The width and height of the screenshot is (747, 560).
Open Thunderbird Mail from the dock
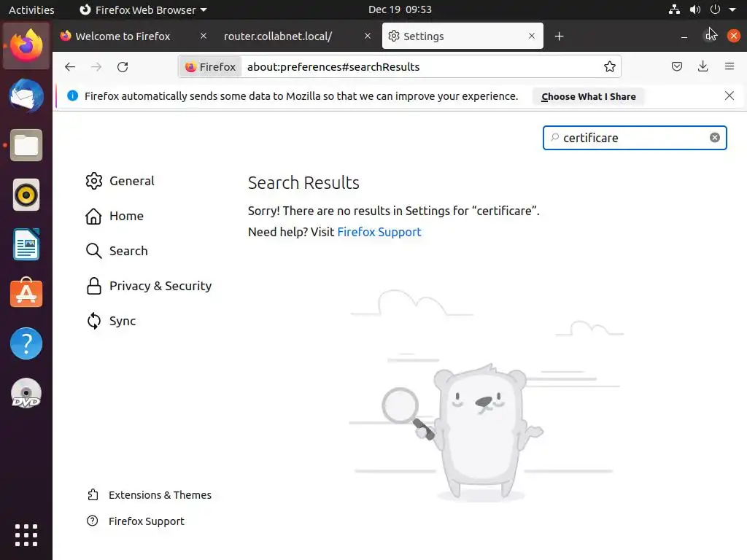pos(26,96)
